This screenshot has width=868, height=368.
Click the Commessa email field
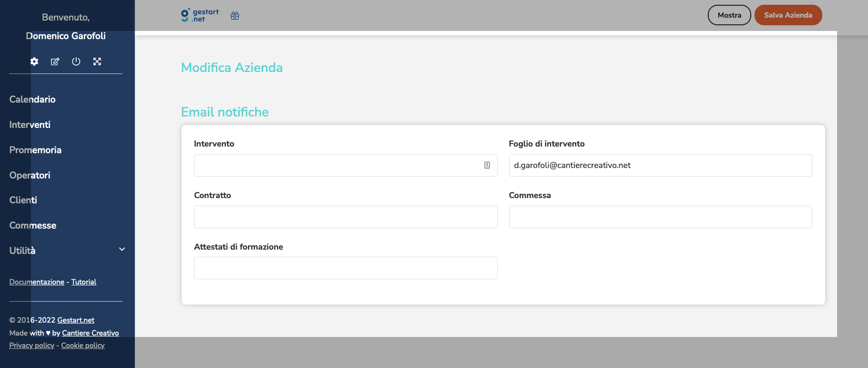tap(660, 217)
